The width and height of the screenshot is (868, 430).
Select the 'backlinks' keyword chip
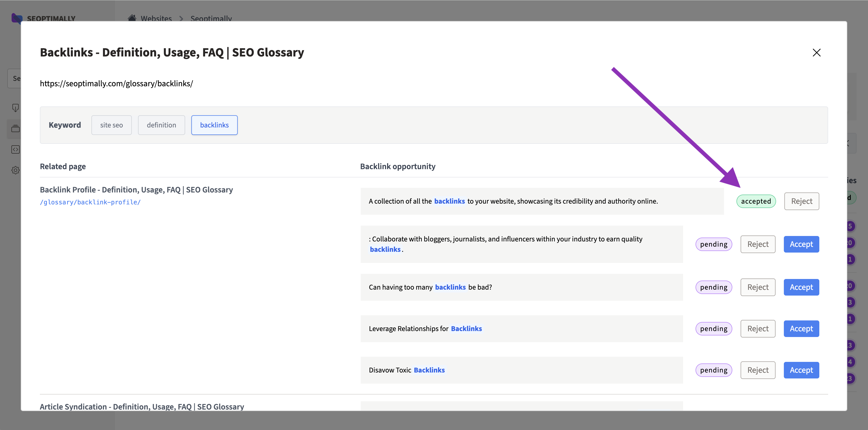pyautogui.click(x=214, y=125)
